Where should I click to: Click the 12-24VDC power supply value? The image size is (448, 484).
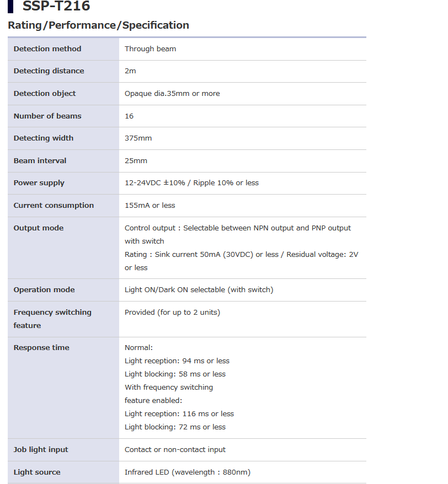[191, 183]
